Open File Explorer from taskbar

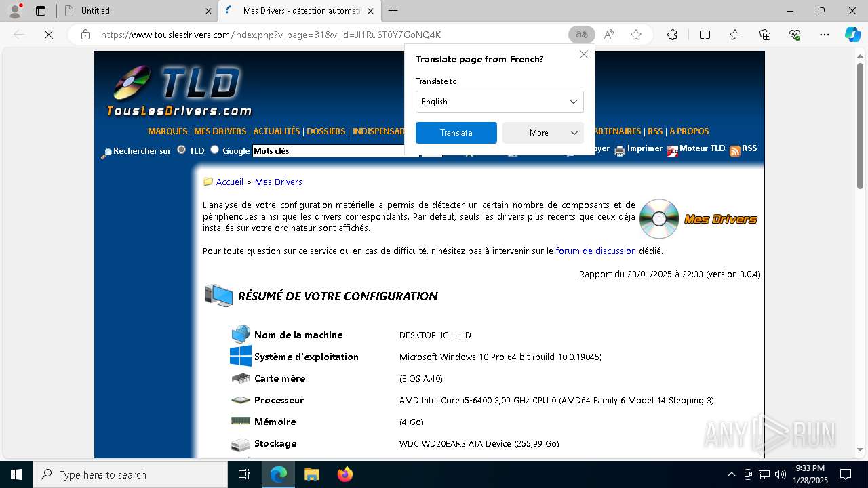(311, 474)
